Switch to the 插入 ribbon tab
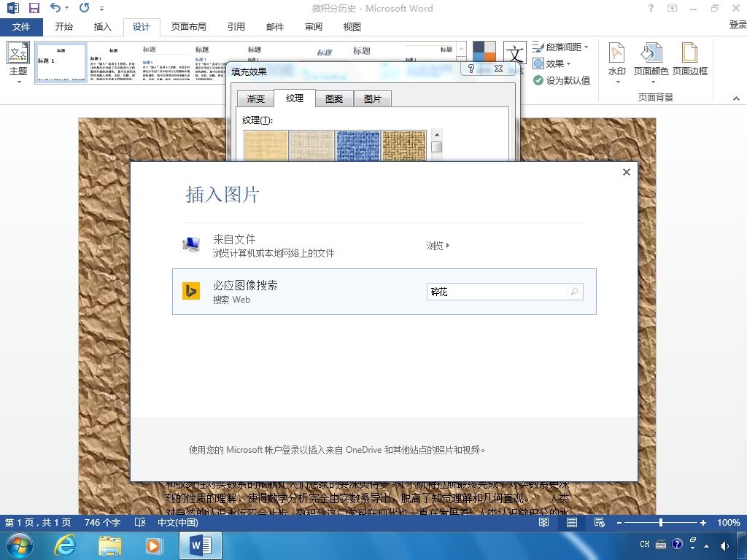Screen dimensions: 747x560 coord(102,27)
